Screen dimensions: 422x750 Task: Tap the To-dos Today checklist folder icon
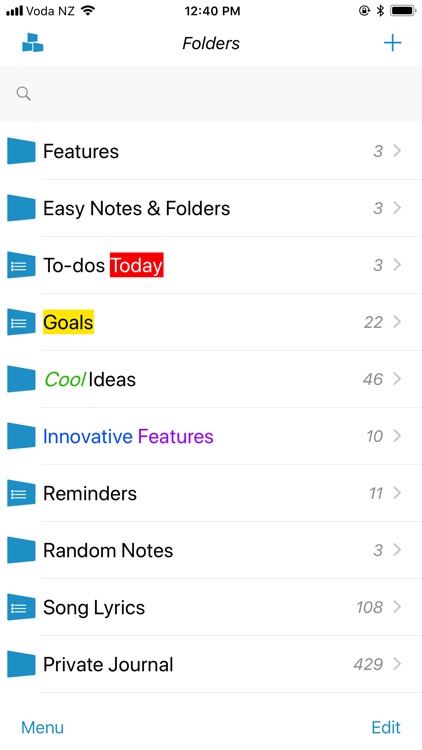pos(21,265)
